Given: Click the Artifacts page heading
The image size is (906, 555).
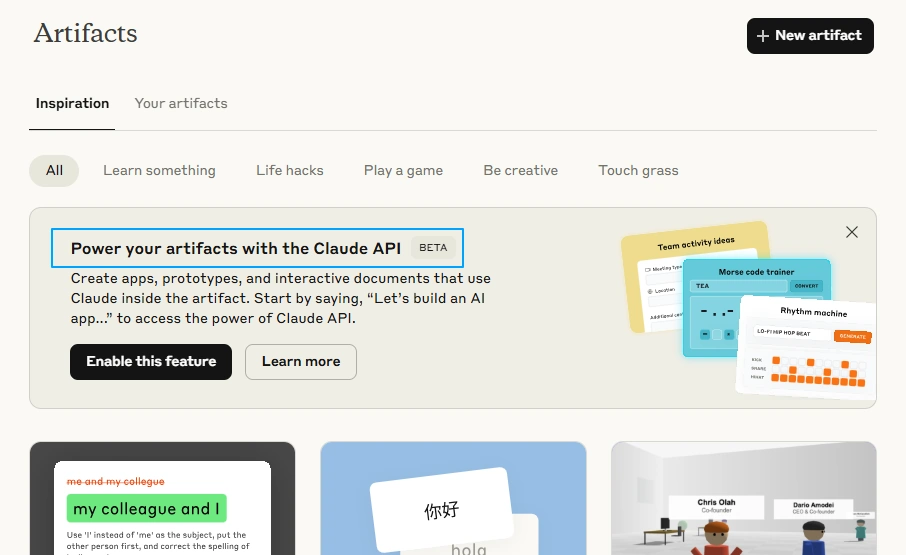Looking at the screenshot, I should point(86,33).
